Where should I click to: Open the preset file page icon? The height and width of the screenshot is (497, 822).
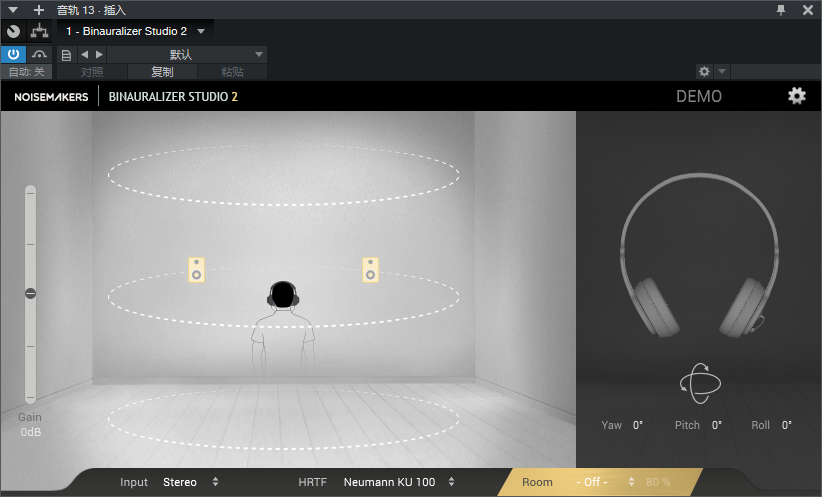66,55
